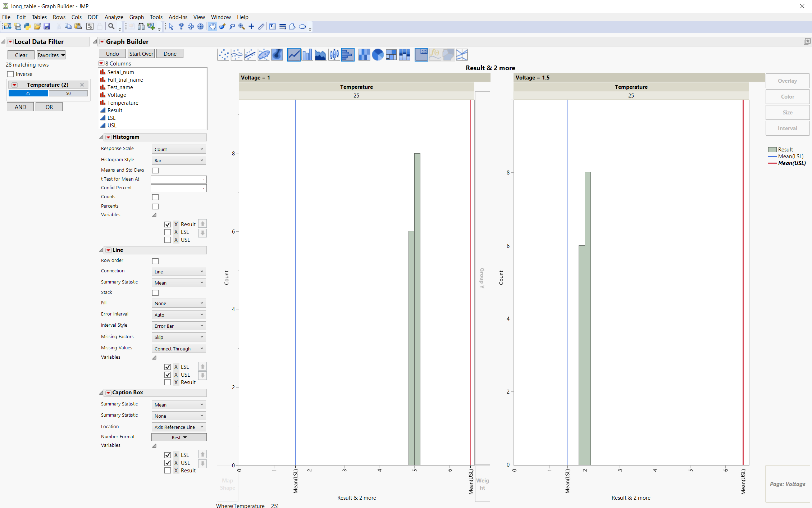Choose the Box Plot element icon
This screenshot has height=508, width=812.
coord(334,55)
